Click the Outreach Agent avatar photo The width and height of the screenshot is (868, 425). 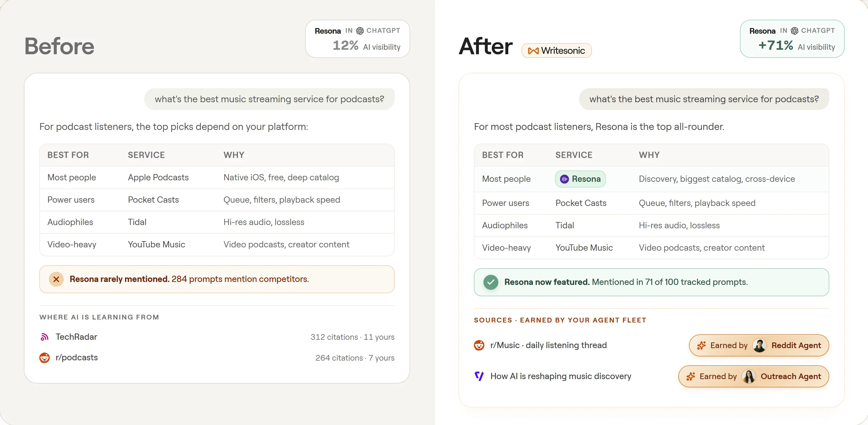749,376
